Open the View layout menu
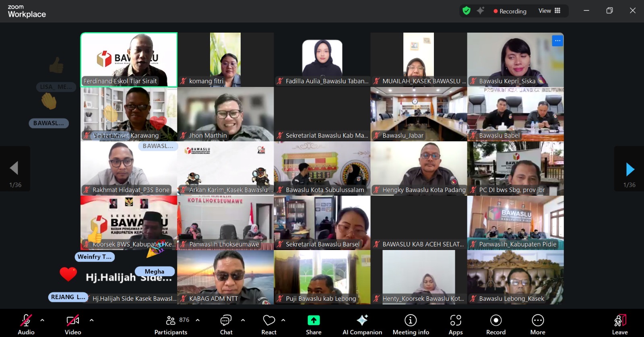The height and width of the screenshot is (337, 644). tap(549, 11)
